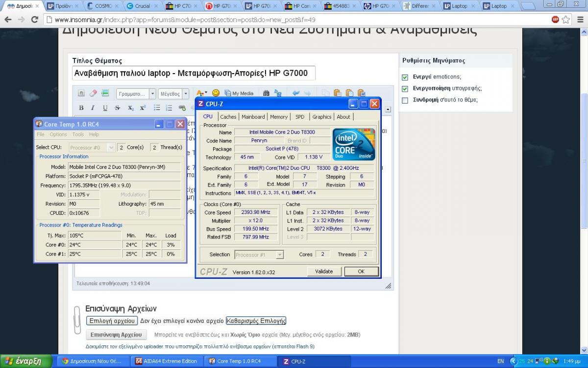The width and height of the screenshot is (588, 368).
Task: Click the choose file button (Επιλογή αρχείου)
Action: [x=112, y=320]
